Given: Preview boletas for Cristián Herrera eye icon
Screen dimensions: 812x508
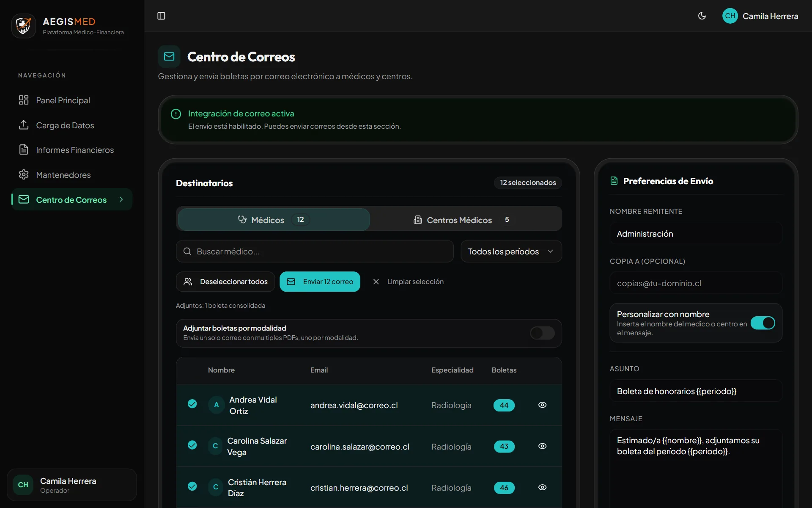Looking at the screenshot, I should coord(543,487).
